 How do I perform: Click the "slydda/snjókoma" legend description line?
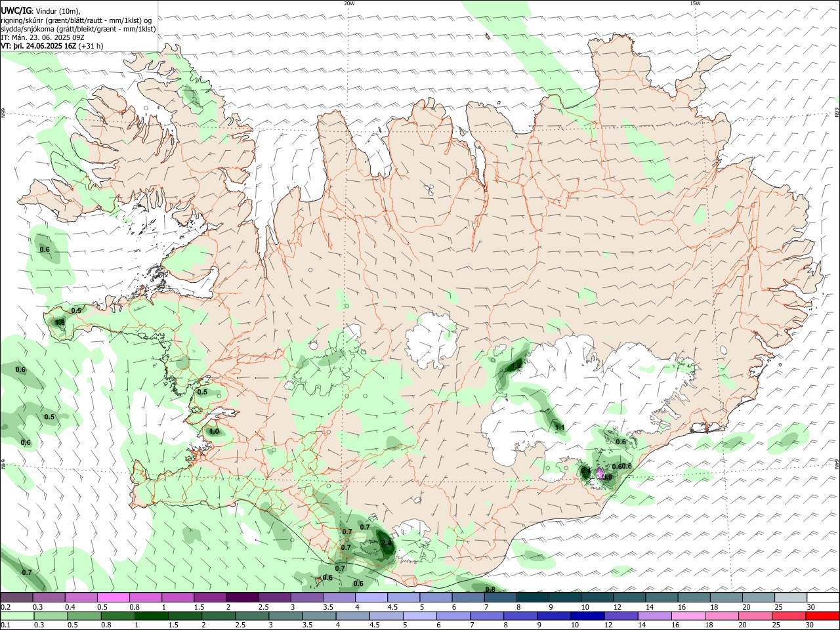click(x=78, y=29)
